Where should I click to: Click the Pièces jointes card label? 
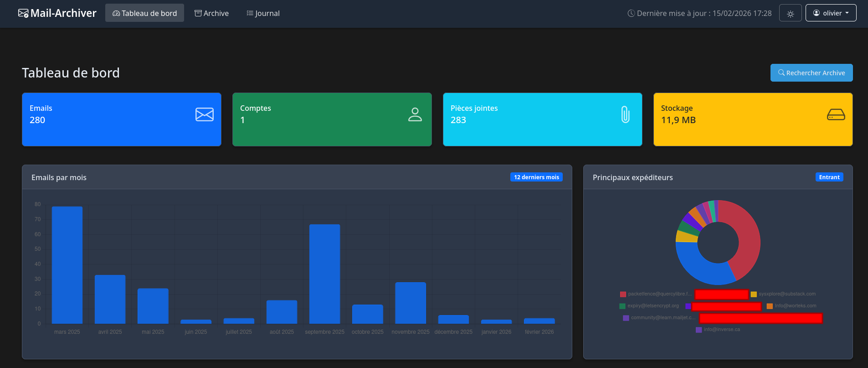tap(474, 108)
